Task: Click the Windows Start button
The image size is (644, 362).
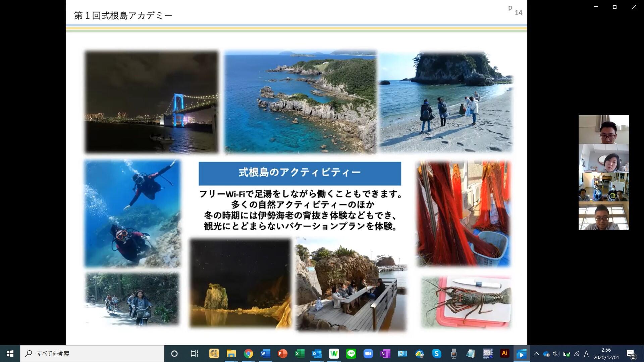Action: coord(10,354)
